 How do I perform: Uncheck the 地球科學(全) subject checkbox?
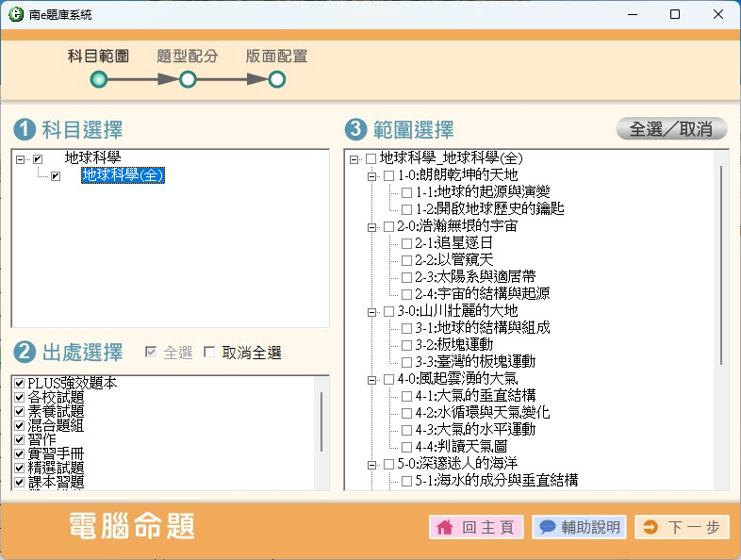point(56,176)
